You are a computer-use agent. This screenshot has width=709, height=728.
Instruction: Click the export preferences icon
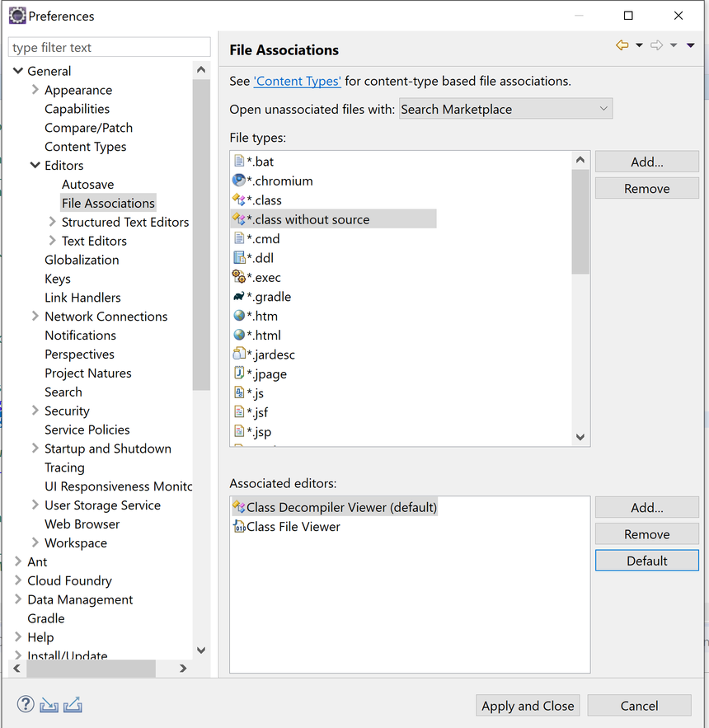tap(73, 705)
